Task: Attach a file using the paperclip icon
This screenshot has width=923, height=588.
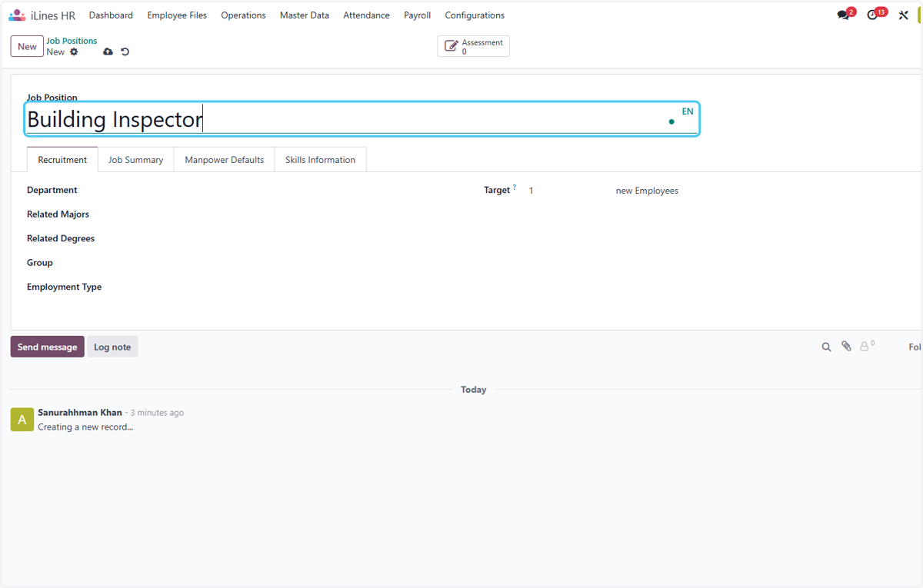Action: click(x=846, y=347)
